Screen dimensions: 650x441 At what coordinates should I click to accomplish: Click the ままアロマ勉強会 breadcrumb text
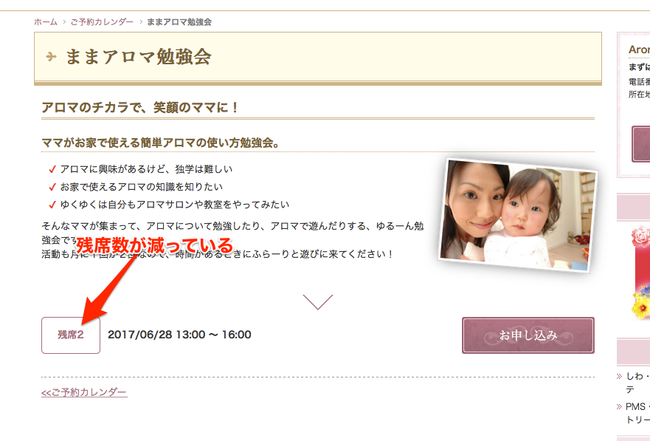pyautogui.click(x=179, y=22)
